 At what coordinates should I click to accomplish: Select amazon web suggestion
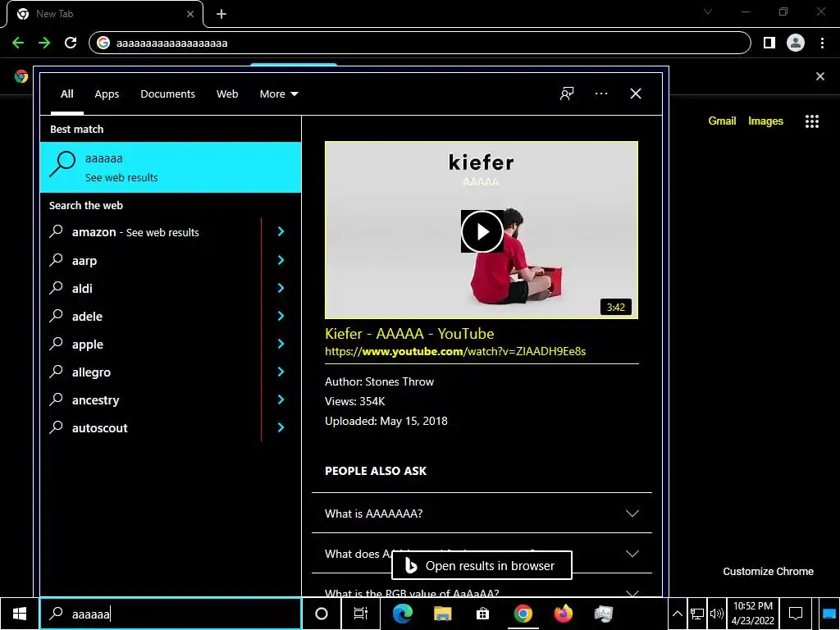point(151,232)
